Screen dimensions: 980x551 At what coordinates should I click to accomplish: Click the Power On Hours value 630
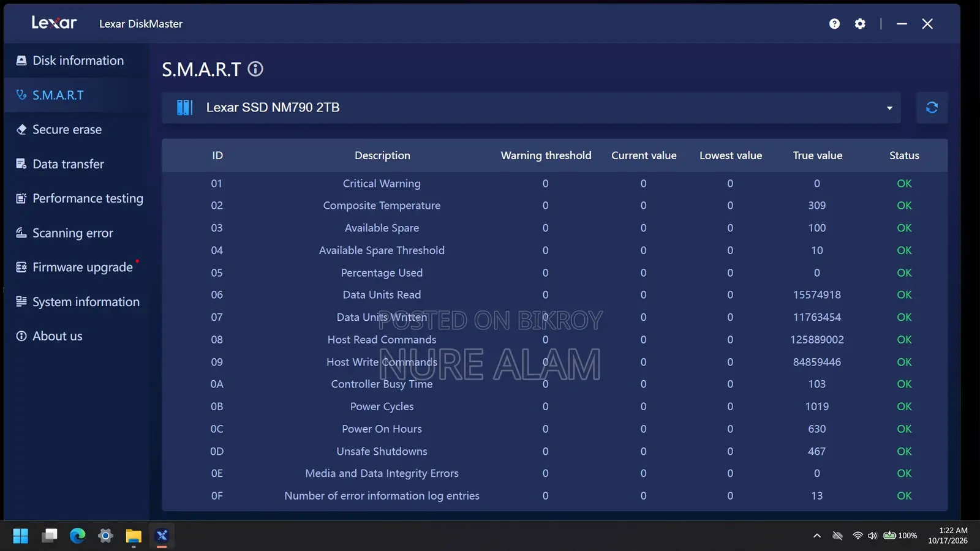tap(817, 429)
